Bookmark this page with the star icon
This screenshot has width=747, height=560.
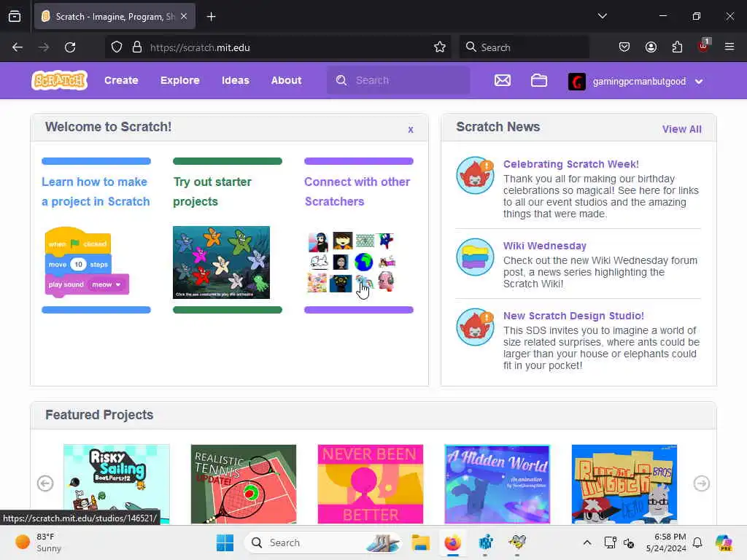440,47
